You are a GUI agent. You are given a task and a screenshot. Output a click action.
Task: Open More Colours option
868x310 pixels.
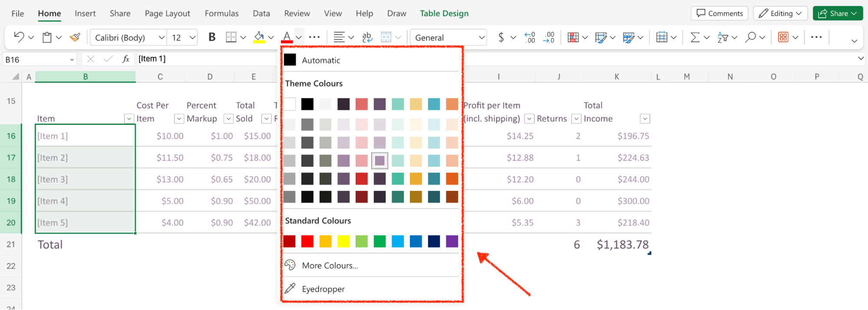pos(330,265)
